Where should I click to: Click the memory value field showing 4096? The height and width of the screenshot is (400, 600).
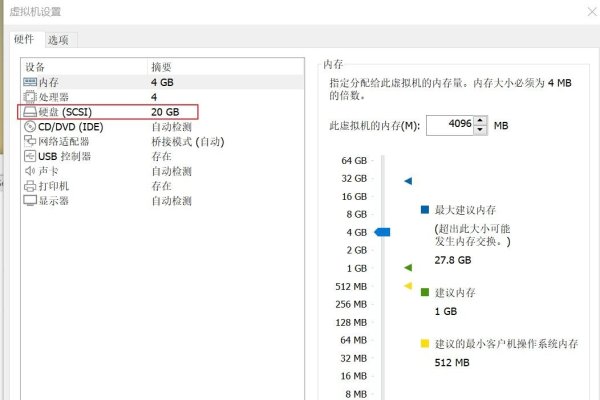click(x=450, y=125)
